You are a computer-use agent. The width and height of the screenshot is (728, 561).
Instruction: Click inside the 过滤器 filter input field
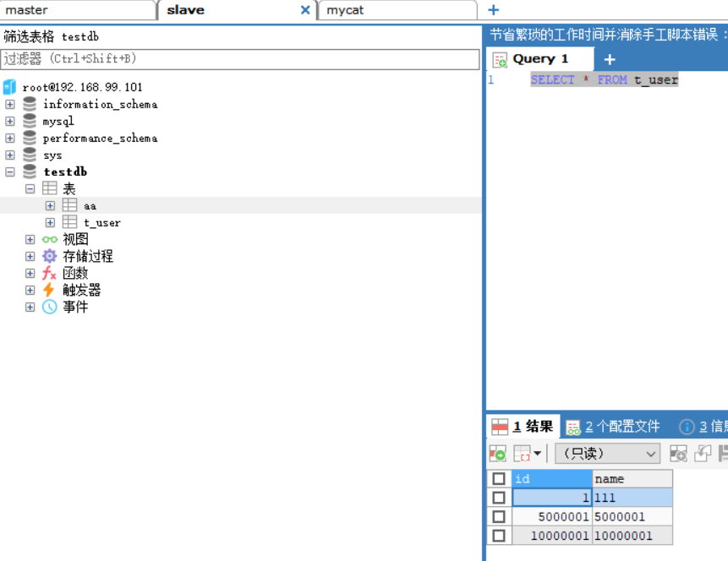point(241,60)
